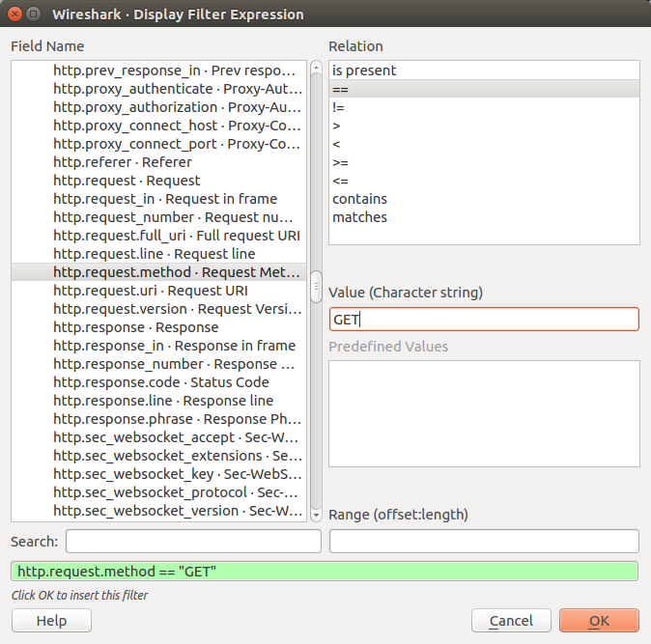Pick the > relation
The image size is (651, 644).
click(484, 126)
